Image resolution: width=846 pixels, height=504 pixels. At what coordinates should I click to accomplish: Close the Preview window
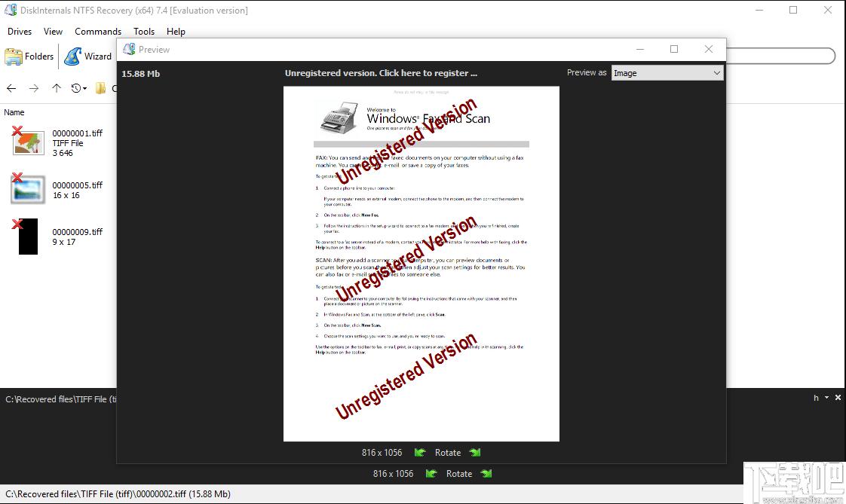click(709, 49)
